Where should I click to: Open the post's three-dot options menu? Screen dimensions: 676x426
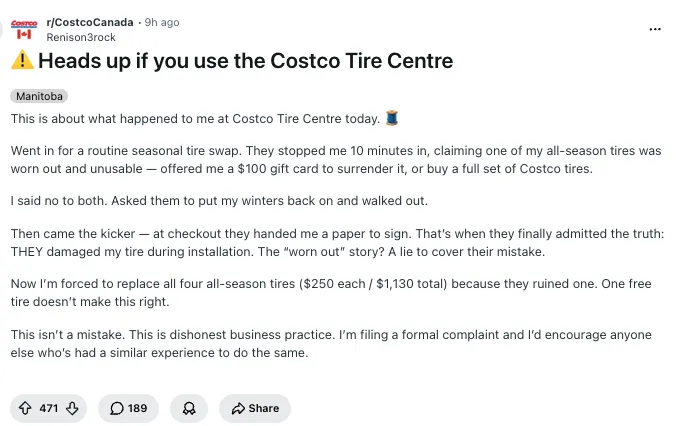[x=655, y=29]
